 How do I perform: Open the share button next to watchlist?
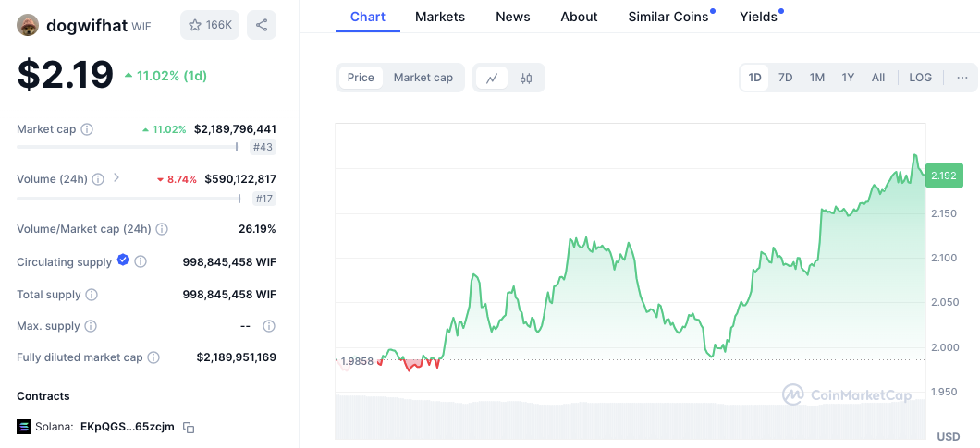(262, 25)
